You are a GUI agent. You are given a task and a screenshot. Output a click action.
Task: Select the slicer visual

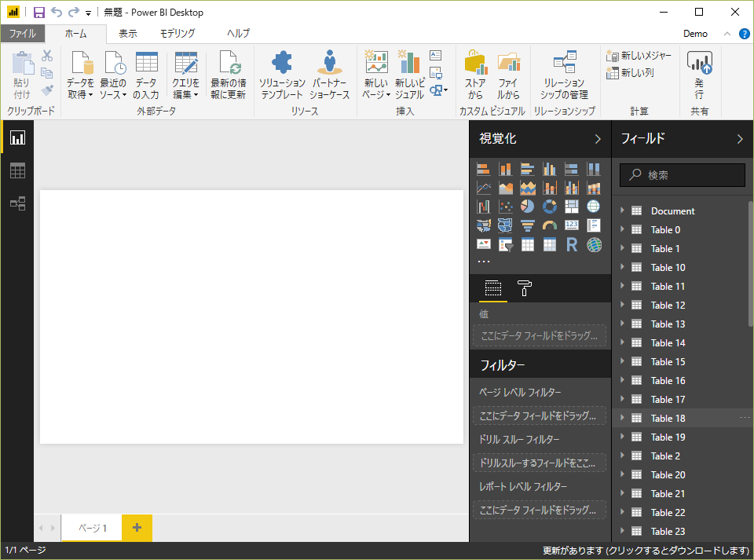point(505,245)
